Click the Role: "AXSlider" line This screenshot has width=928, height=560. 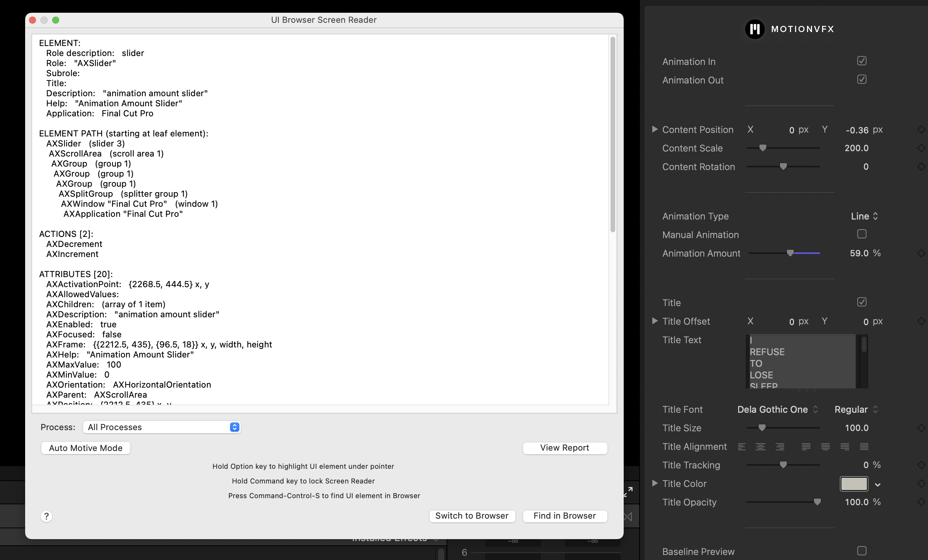81,63
